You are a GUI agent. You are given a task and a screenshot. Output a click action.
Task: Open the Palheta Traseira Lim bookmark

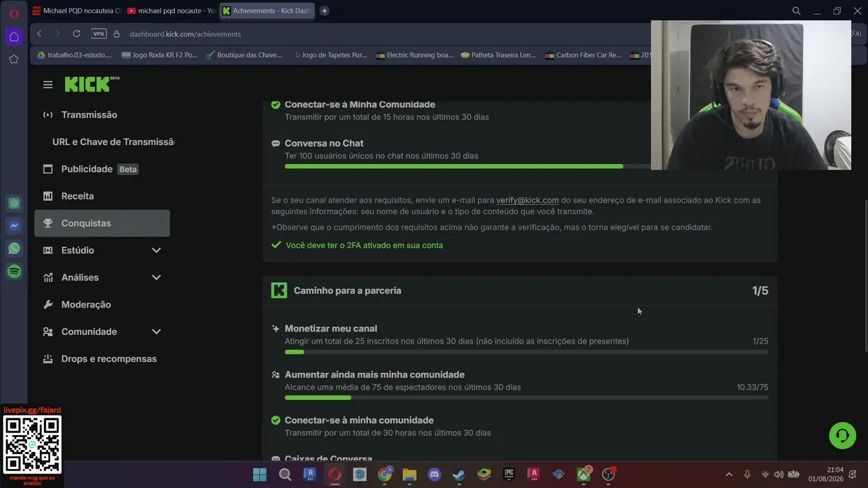(x=499, y=55)
